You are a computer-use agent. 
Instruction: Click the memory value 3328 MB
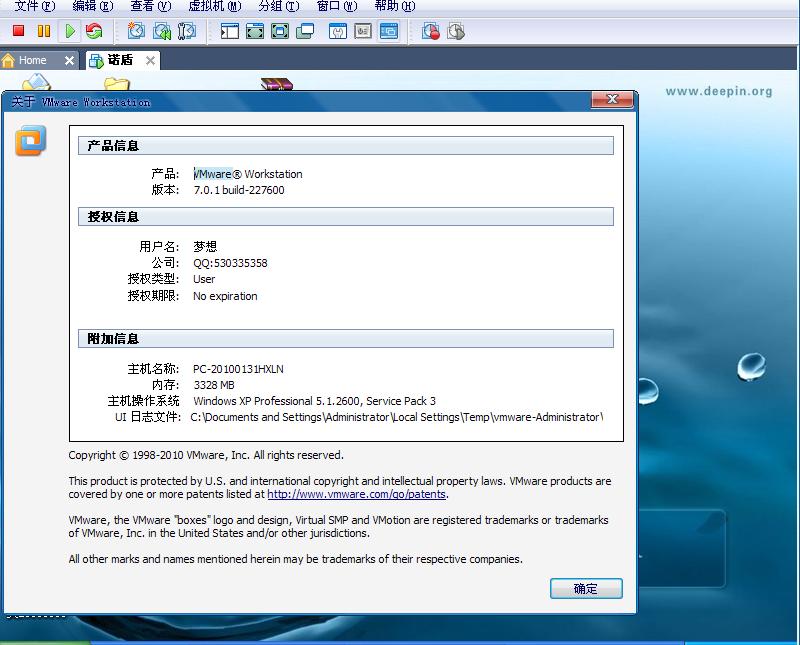click(214, 385)
